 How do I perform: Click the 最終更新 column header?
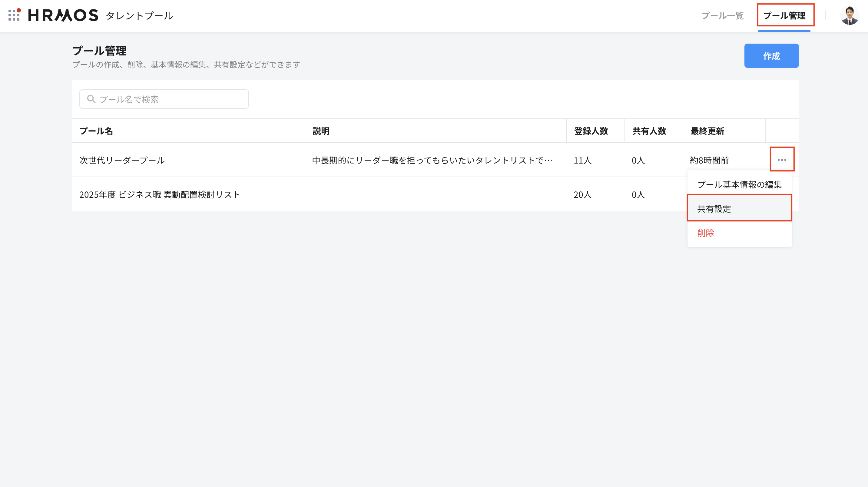point(707,131)
